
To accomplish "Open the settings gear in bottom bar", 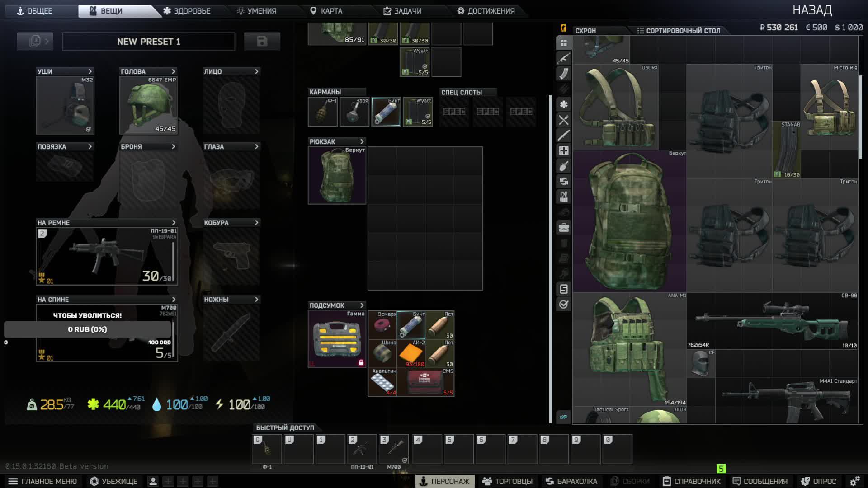I will 854,481.
